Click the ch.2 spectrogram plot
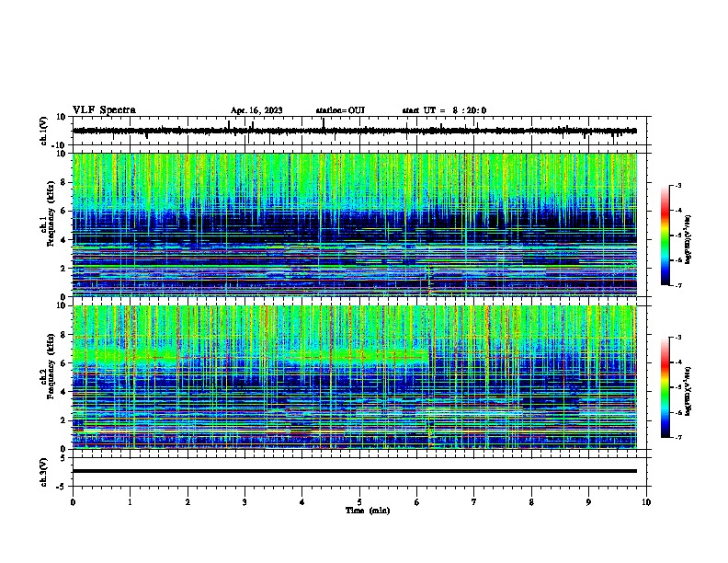Image resolution: width=728 pixels, height=563 pixels. pos(355,377)
